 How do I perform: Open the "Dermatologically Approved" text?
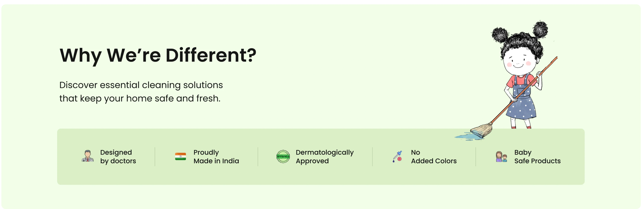(x=324, y=156)
